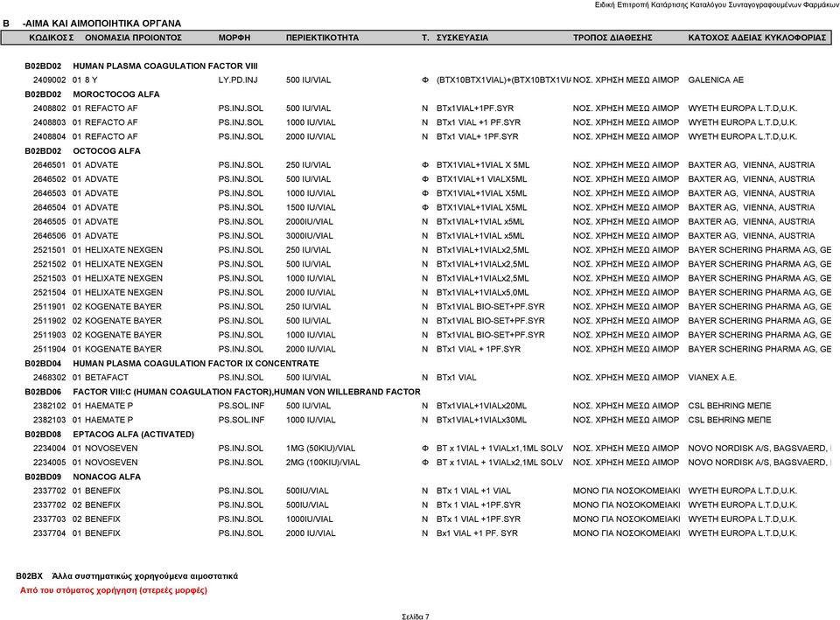
Task: Click HAEMATE P code 2382103
Action: pyautogui.click(x=49, y=421)
